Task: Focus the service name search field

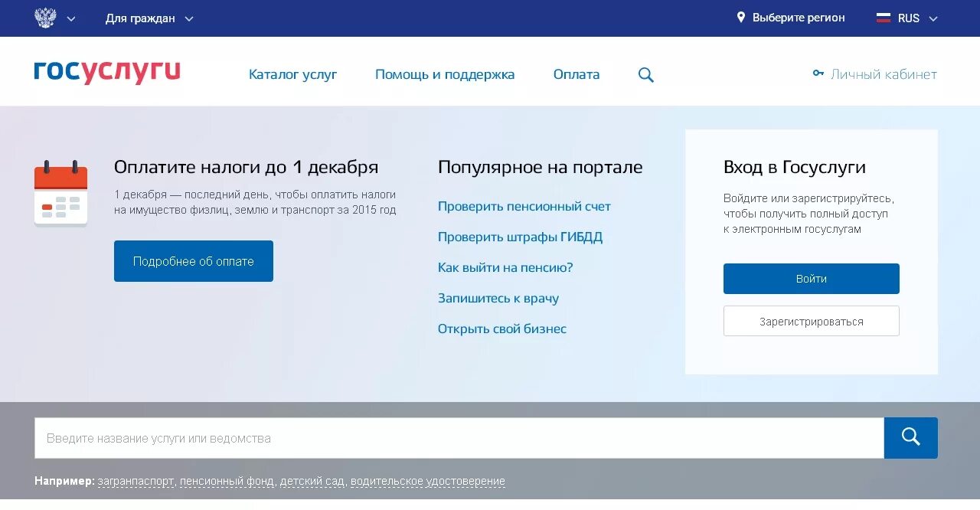Action: tap(459, 438)
